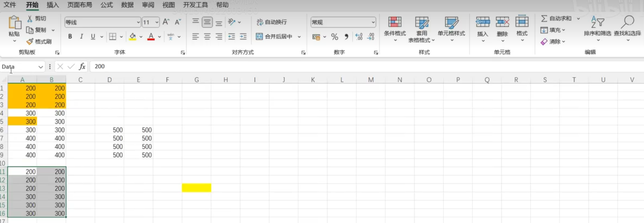This screenshot has height=223, width=644.
Task: Center cell text horizontally
Action: [x=207, y=37]
